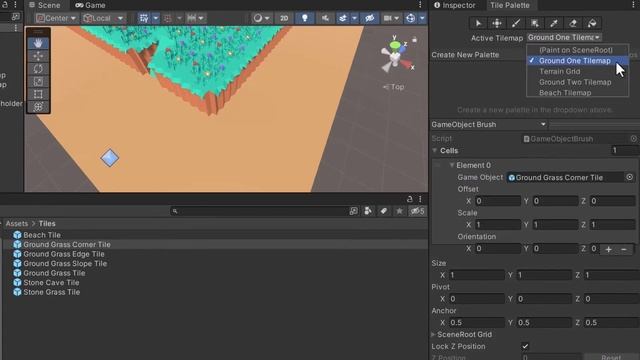Add a cell with the plus button
The height and width of the screenshot is (360, 640).
[608, 249]
